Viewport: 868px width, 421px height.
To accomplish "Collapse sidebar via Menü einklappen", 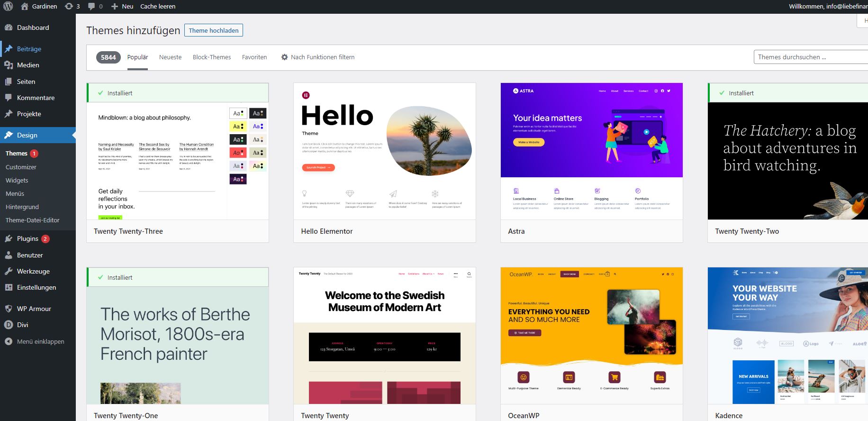I will coord(40,341).
